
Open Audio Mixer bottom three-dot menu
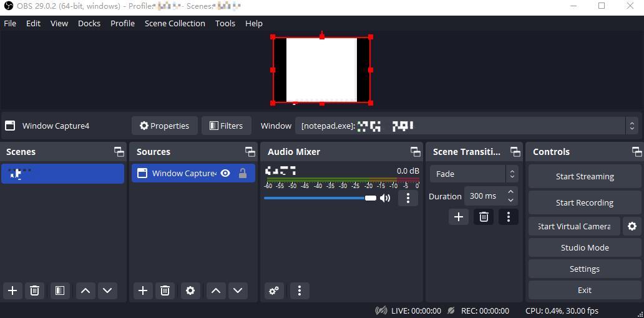[x=300, y=291]
